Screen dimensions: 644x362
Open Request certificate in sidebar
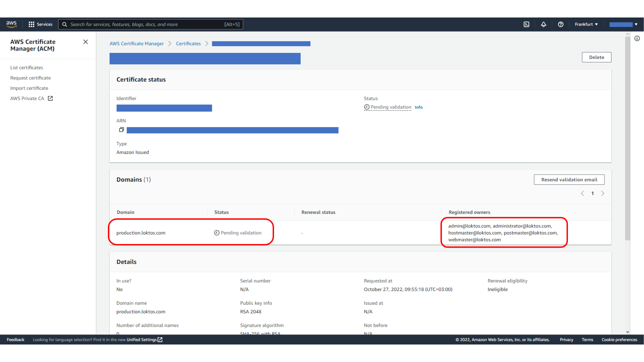(x=30, y=78)
